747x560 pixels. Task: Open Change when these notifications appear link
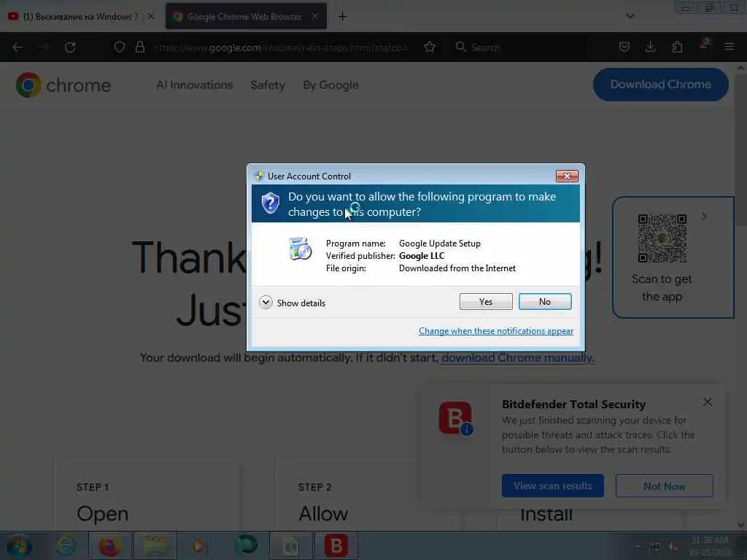click(495, 331)
